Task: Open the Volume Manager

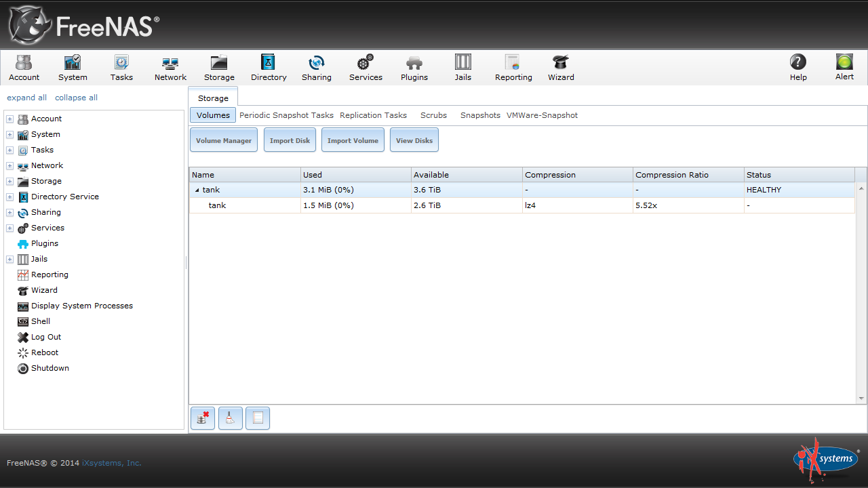Action: pos(224,140)
